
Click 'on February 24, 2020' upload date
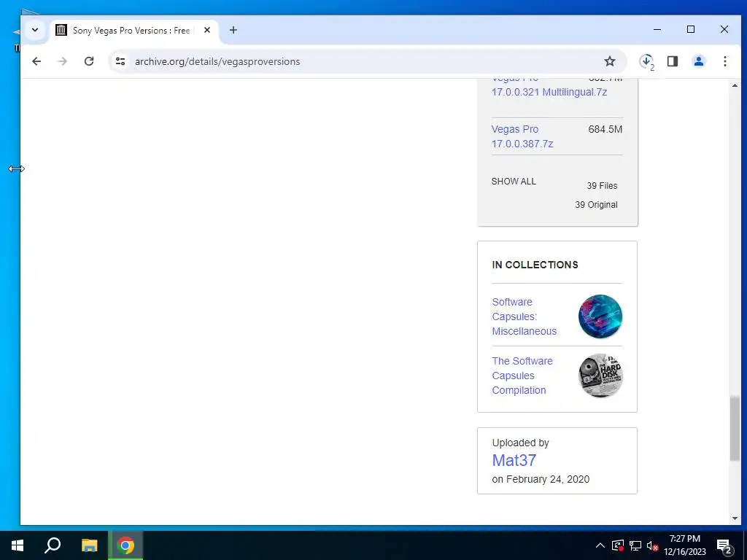click(541, 480)
